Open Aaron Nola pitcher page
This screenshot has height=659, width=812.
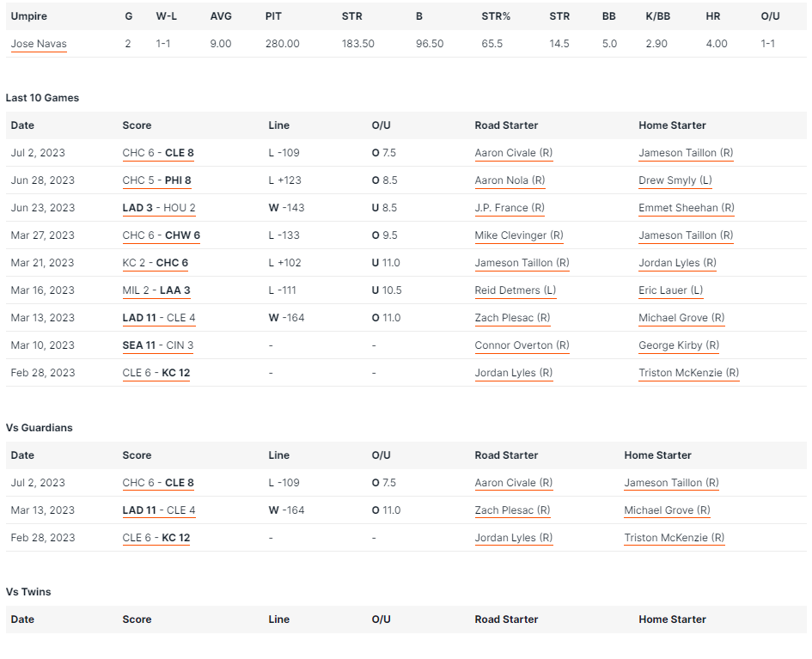pyautogui.click(x=510, y=180)
